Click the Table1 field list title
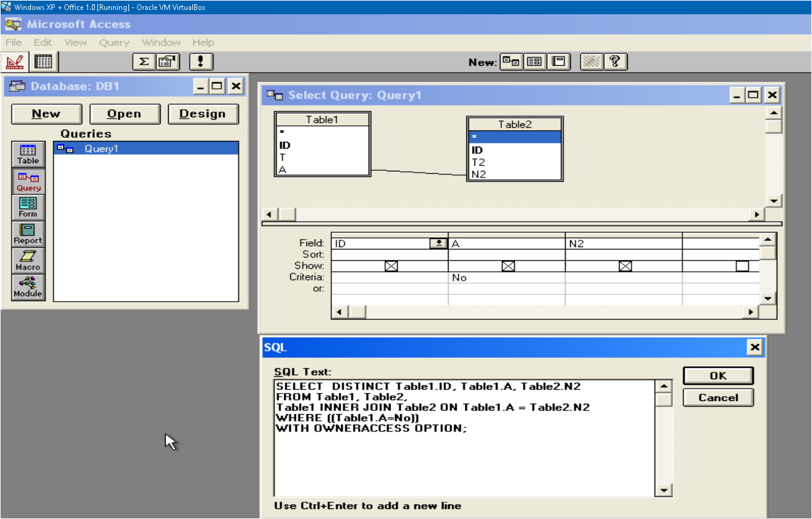Image resolution: width=812 pixels, height=519 pixels. click(323, 120)
